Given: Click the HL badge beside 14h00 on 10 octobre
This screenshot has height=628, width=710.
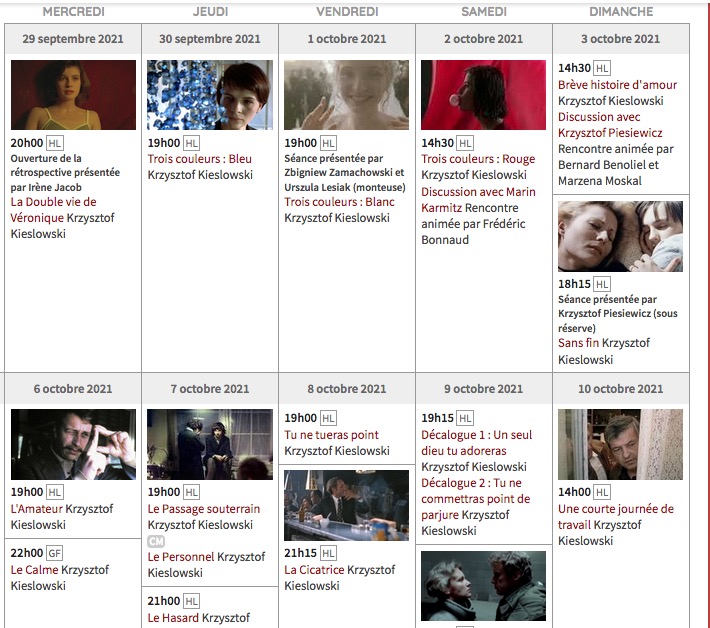Looking at the screenshot, I should pyautogui.click(x=602, y=492).
